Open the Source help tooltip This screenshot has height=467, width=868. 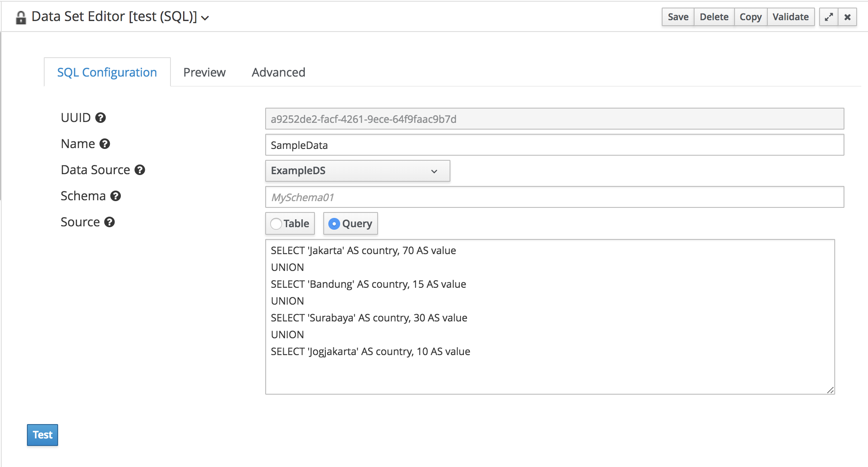(109, 222)
